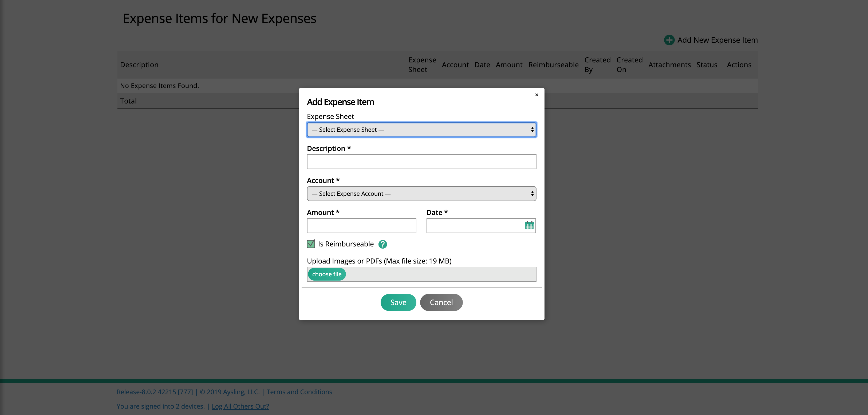Click the Terms and Conditions link
Screen dimensions: 868x415
tap(299, 391)
